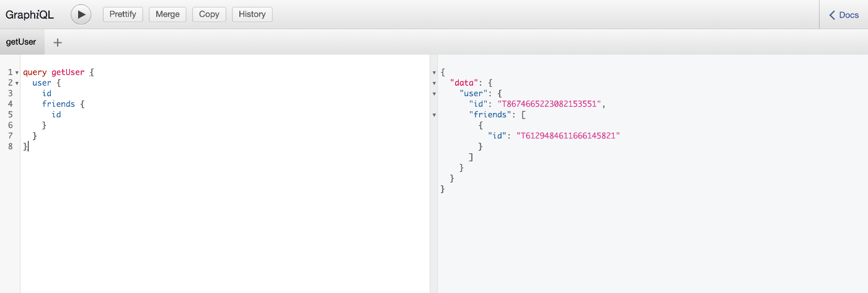Collapse the query getUser block on line 1
The height and width of the screenshot is (293, 868).
17,73
